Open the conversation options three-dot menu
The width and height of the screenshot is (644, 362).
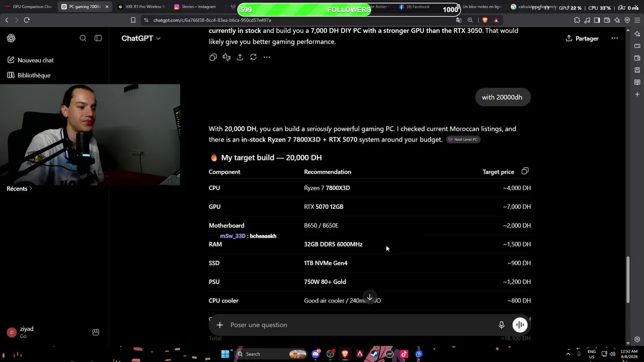pyautogui.click(x=614, y=38)
